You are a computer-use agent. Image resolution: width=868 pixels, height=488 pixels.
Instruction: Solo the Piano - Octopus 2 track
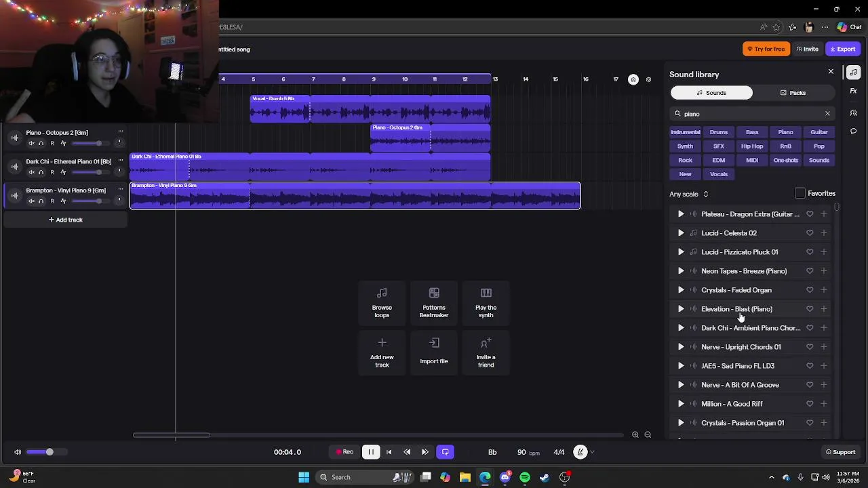[x=41, y=143]
